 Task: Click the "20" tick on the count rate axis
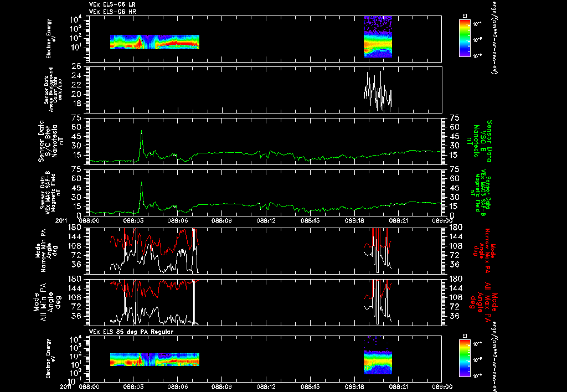point(76,94)
